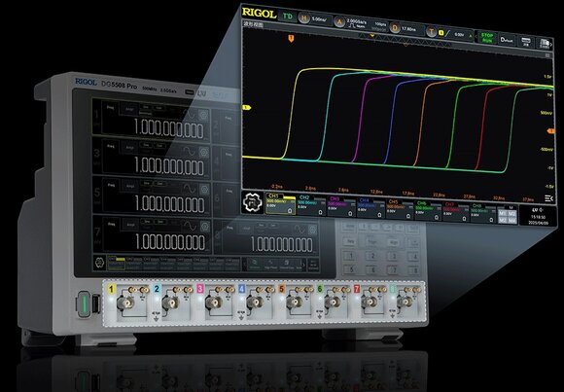The image size is (564, 392).
Task: Tap the channel 5 frequency value 1,000,000,000
Action: click(170, 203)
